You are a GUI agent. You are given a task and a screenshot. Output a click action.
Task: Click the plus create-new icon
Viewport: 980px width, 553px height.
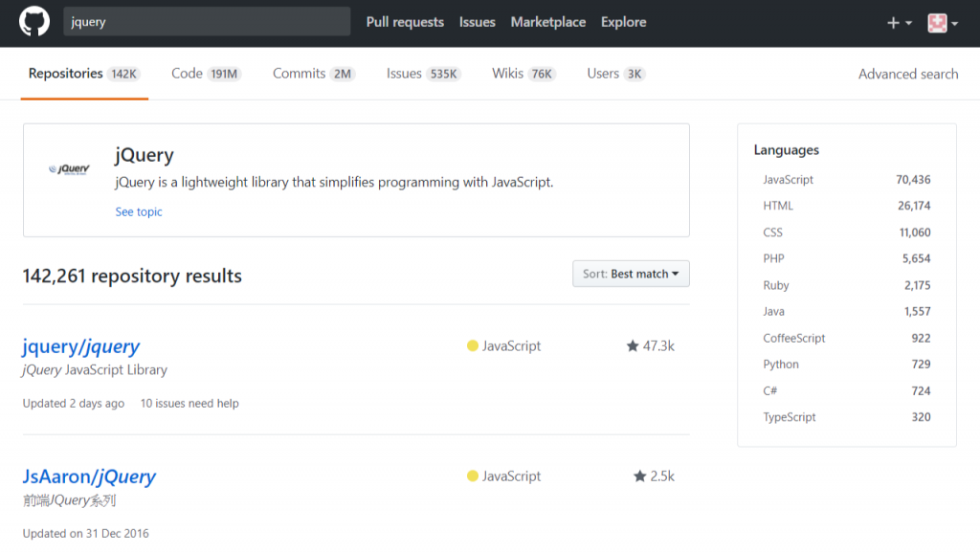click(893, 23)
